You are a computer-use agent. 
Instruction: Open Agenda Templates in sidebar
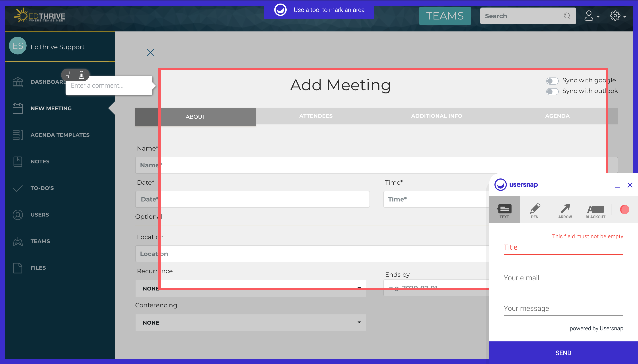point(60,135)
